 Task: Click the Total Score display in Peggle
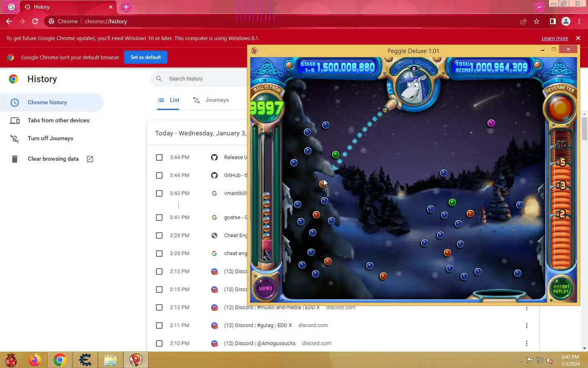click(x=491, y=67)
